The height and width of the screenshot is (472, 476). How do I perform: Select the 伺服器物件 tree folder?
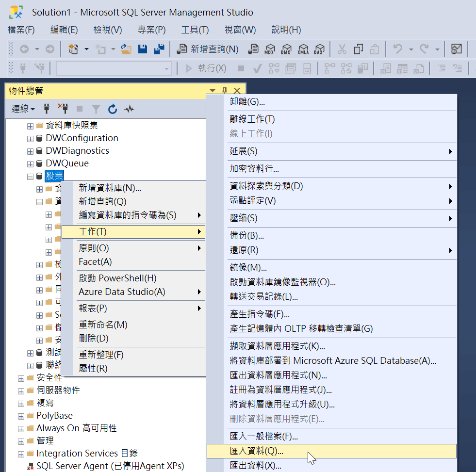tap(58, 390)
